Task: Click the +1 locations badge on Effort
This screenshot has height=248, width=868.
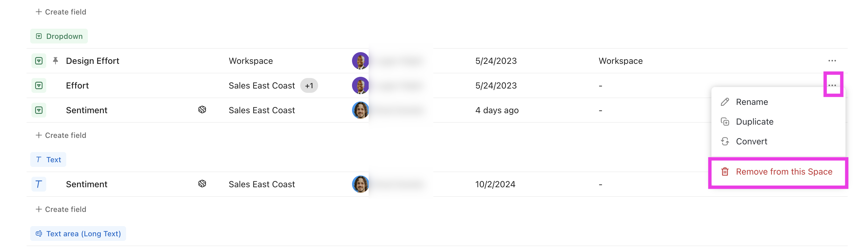Action: pos(309,86)
